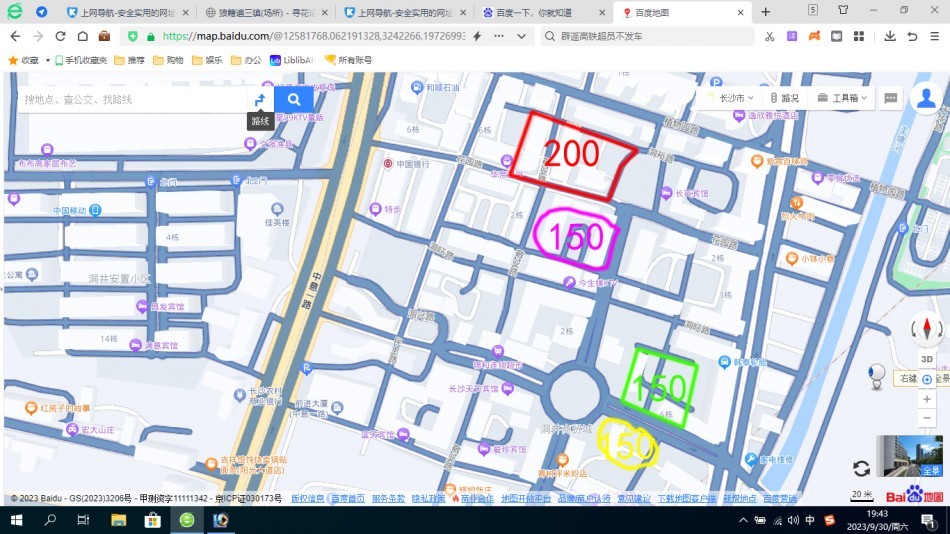Expand the 收藏 bookmarks dropdown arrow
The width and height of the screenshot is (950, 534).
click(x=47, y=60)
